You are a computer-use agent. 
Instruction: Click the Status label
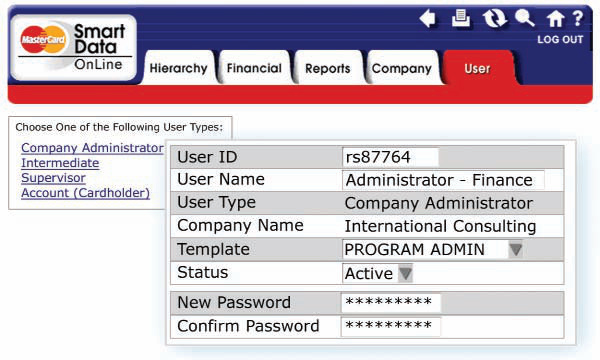pos(202,272)
